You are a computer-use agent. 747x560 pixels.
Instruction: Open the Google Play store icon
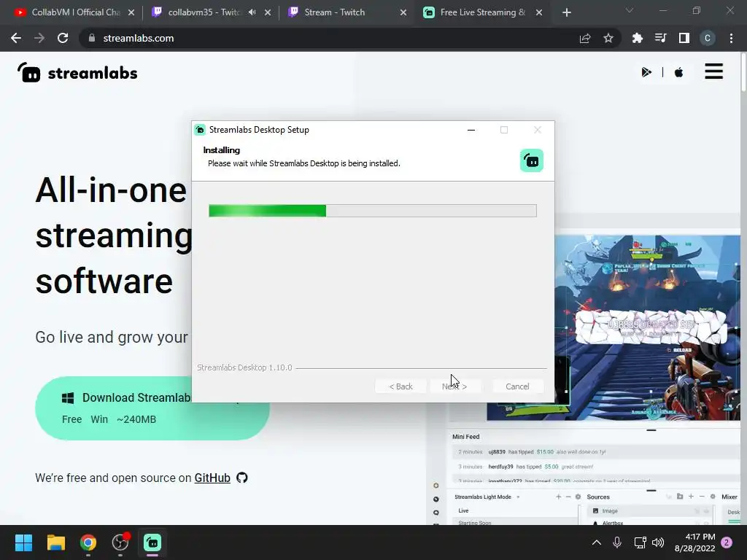[646, 72]
